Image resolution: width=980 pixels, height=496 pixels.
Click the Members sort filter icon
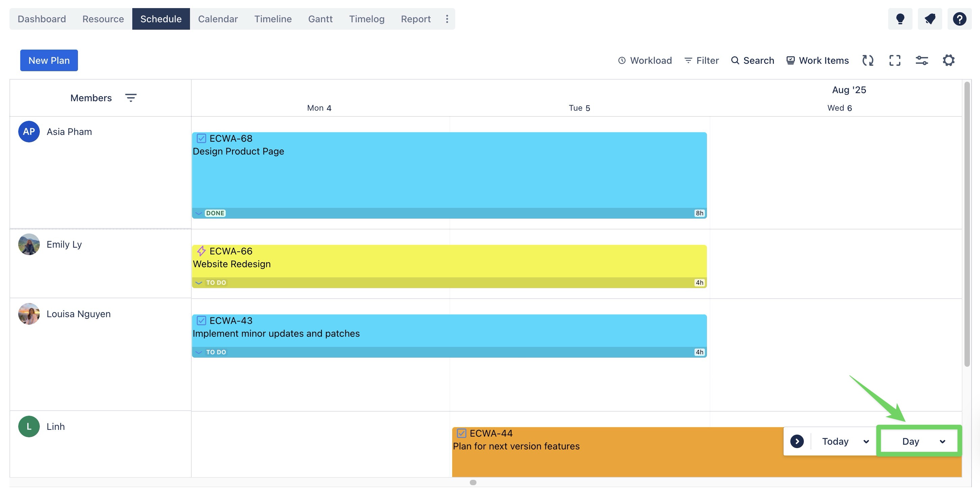pyautogui.click(x=131, y=98)
